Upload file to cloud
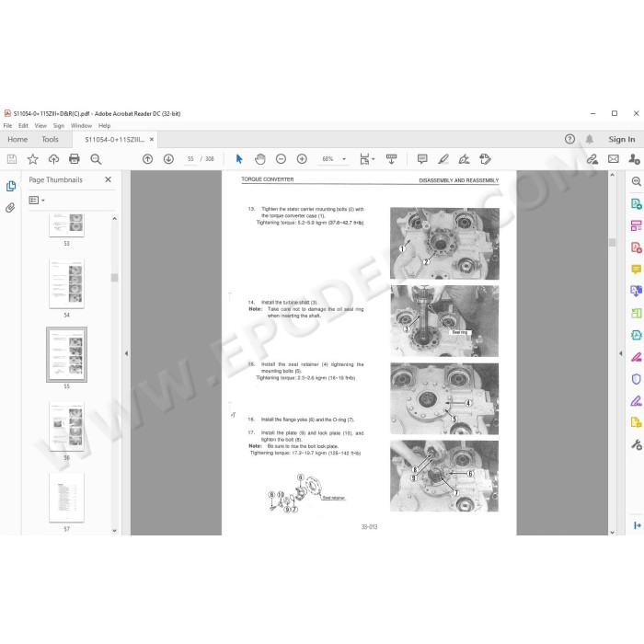Viewport: 644px width, 644px height. [53, 159]
